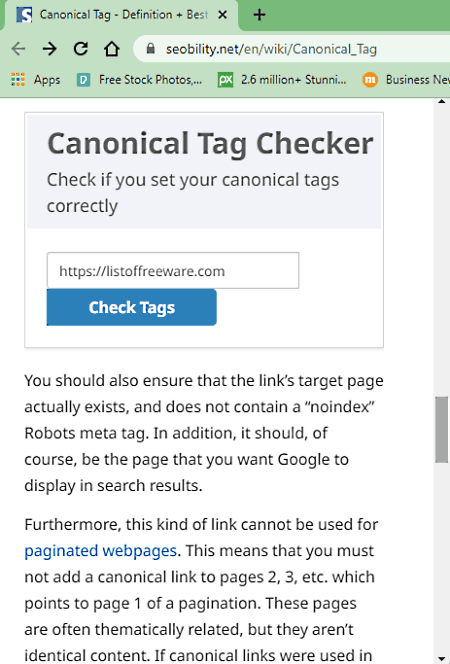Click the Check Tags button
The width and height of the screenshot is (450, 664).
[132, 307]
